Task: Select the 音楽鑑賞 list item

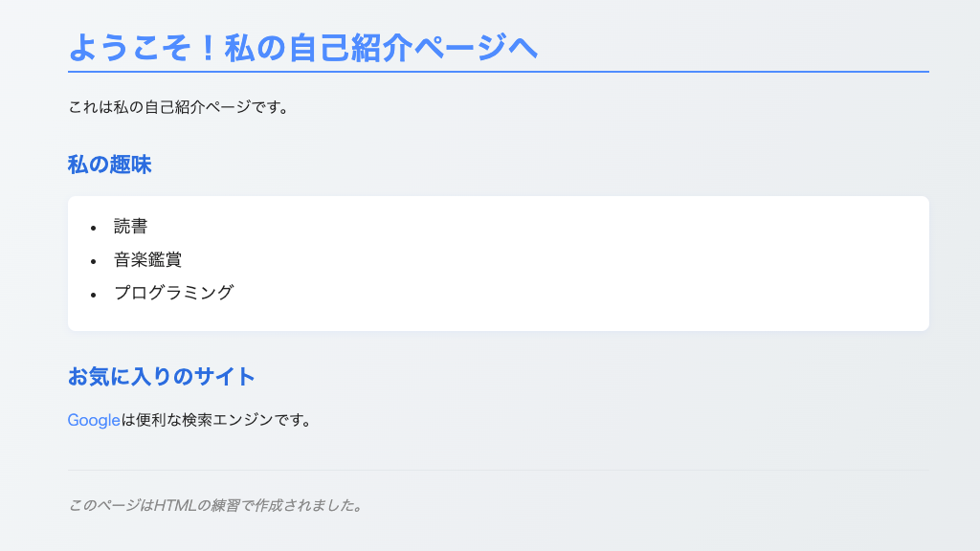Action: [x=148, y=258]
